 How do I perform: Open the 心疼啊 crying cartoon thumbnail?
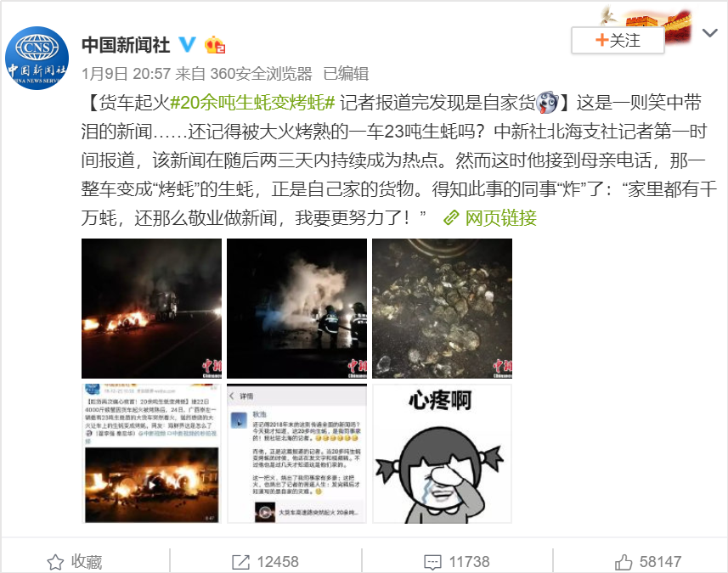click(x=442, y=454)
